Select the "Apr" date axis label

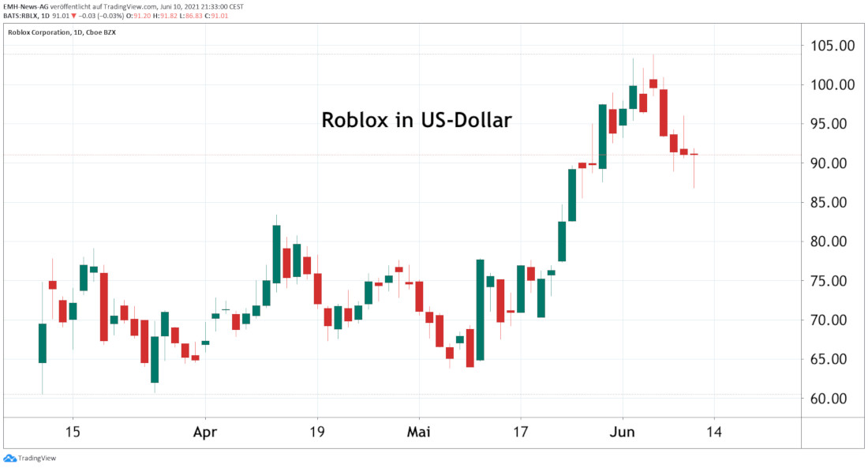[x=205, y=432]
